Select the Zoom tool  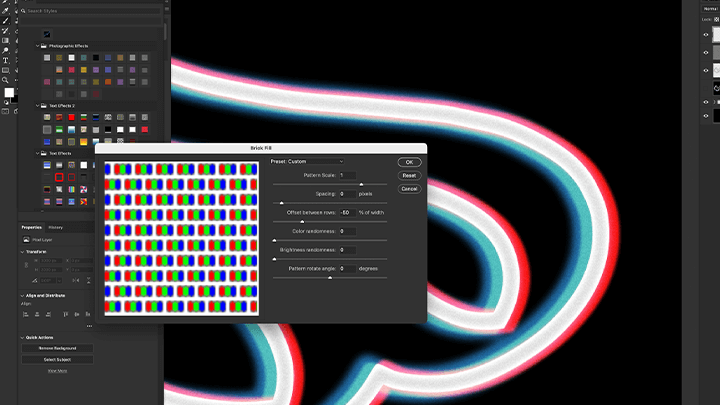[6, 80]
